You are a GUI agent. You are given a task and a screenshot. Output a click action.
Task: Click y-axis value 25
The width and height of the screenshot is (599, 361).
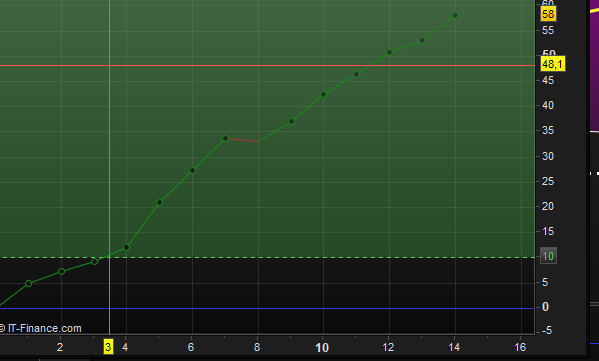548,181
